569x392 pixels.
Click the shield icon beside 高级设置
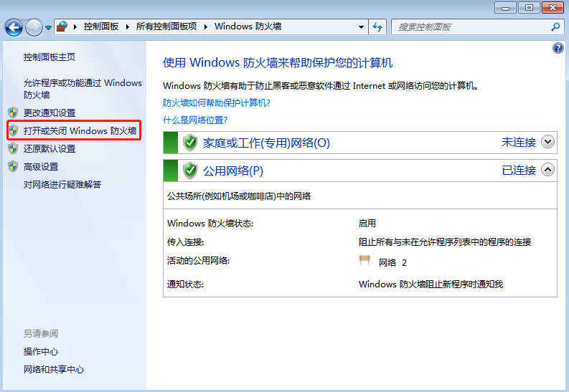(12, 166)
